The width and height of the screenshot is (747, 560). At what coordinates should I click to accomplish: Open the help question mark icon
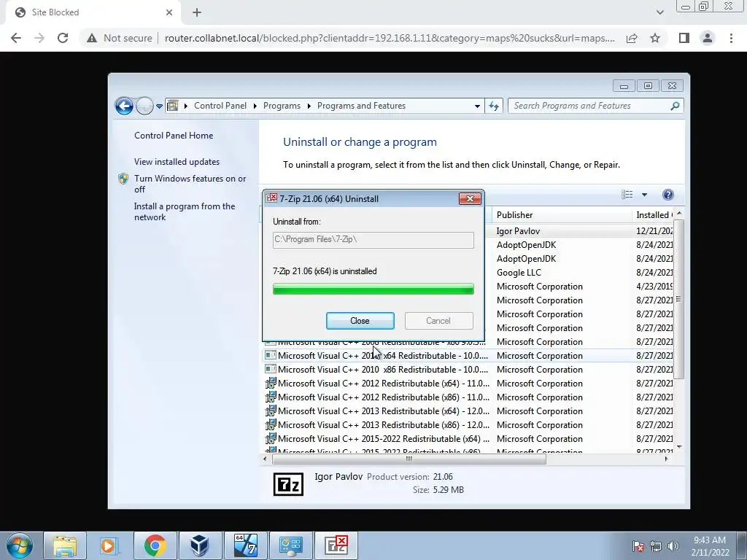pyautogui.click(x=668, y=194)
